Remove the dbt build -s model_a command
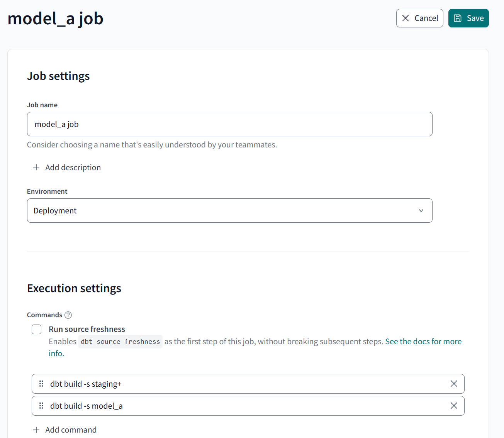This screenshot has width=504, height=438. pos(454,406)
